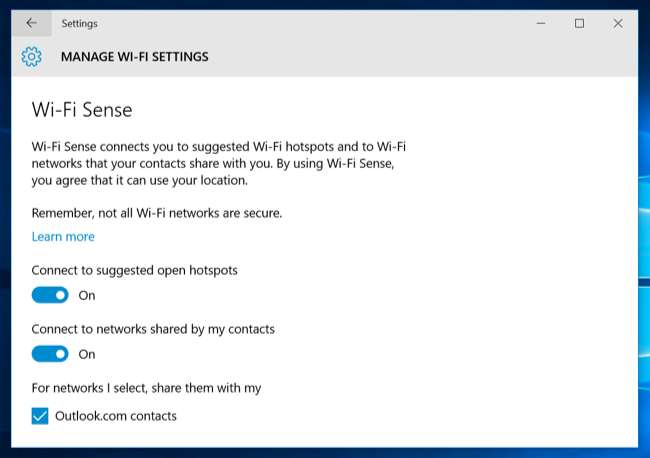
Task: Go back using the back arrow
Action: (x=31, y=23)
